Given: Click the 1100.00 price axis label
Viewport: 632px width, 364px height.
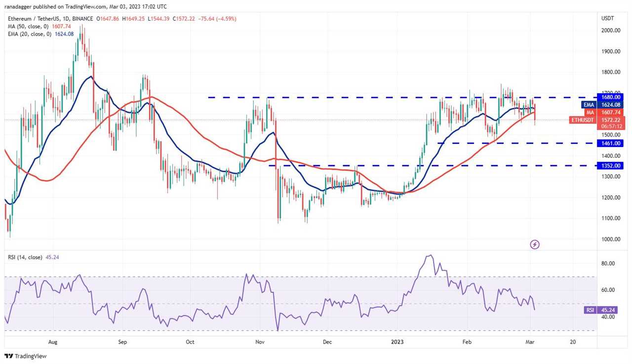Looking at the screenshot, I should click(610, 218).
